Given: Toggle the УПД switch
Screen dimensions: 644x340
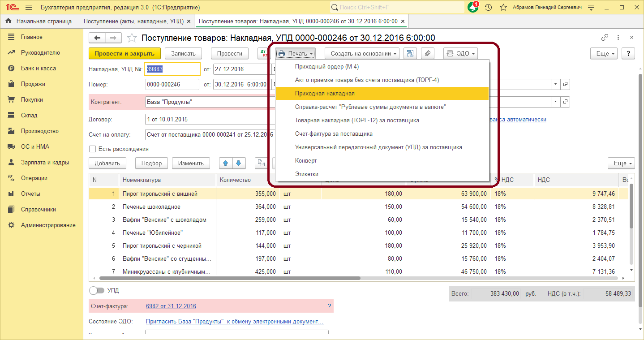Looking at the screenshot, I should [x=96, y=290].
